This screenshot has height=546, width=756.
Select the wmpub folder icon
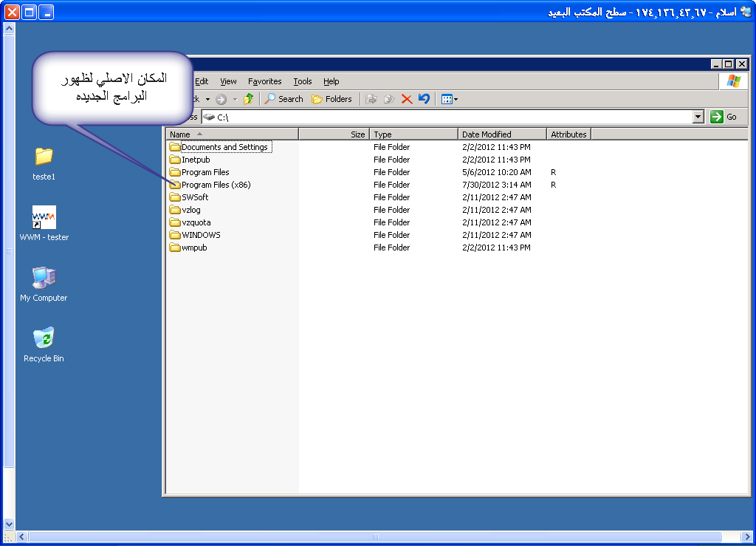174,247
